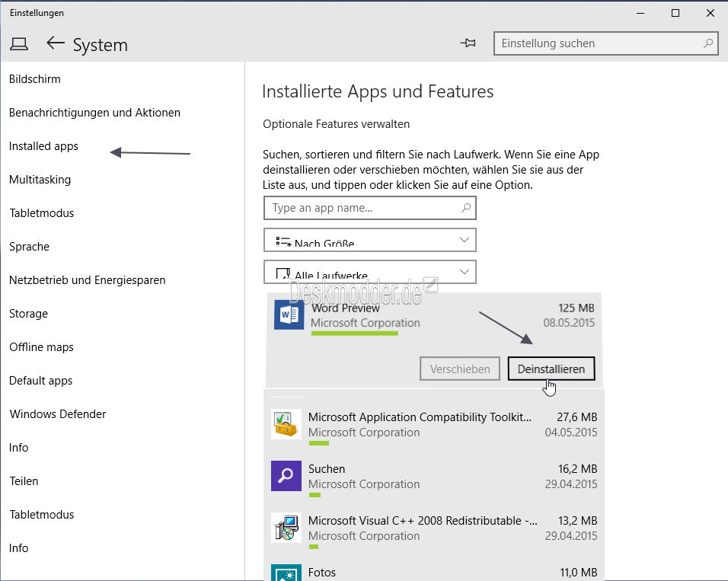Image resolution: width=728 pixels, height=581 pixels.
Task: Open Netzbetrieb und Energiesparen section
Action: 87,280
